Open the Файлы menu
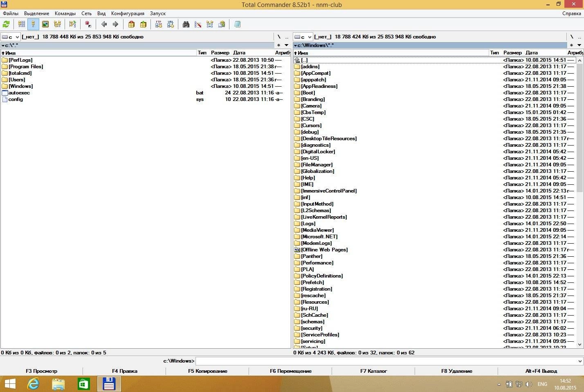 coord(11,13)
